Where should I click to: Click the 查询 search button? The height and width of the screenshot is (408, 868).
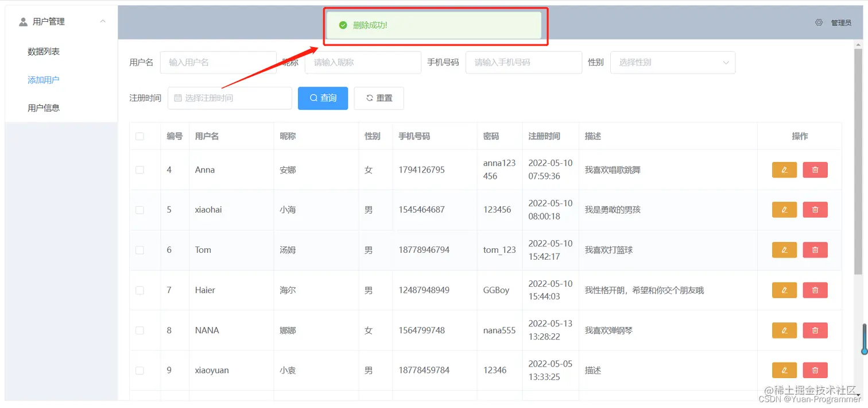pos(323,98)
